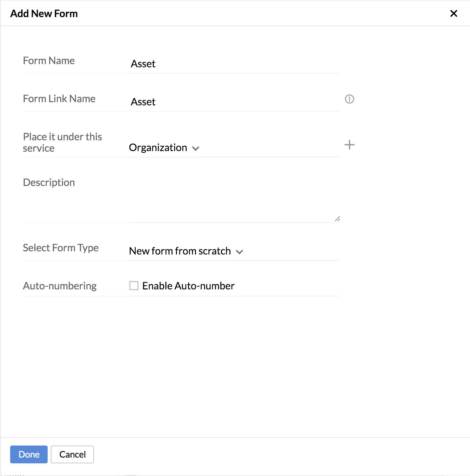Focus the Form Name input field
The height and width of the screenshot is (476, 470).
[234, 64]
